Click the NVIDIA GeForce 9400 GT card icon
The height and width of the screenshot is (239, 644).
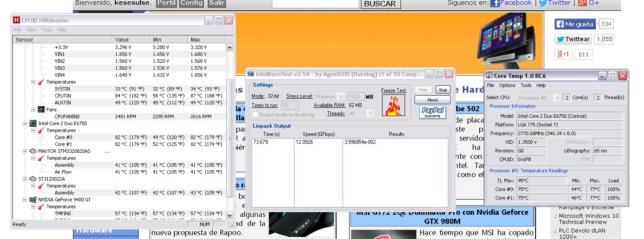(33, 200)
